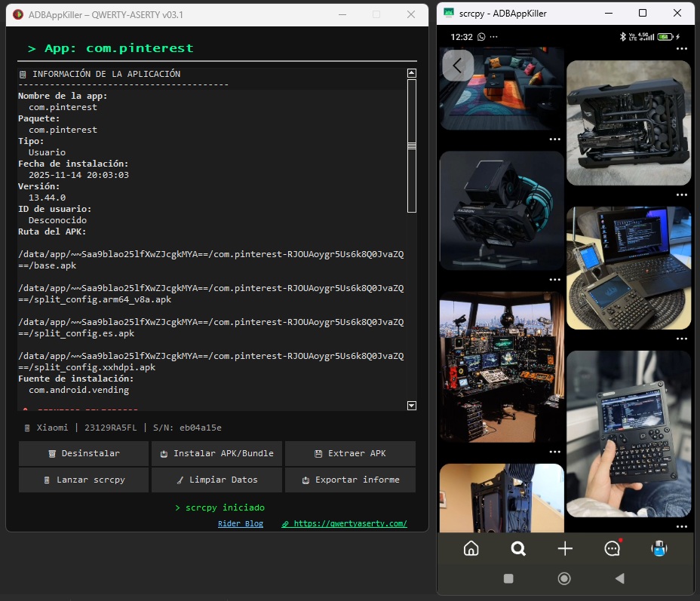Click the split_config.arm64_v8a.apk path
The width and height of the screenshot is (700, 601).
tap(210, 293)
